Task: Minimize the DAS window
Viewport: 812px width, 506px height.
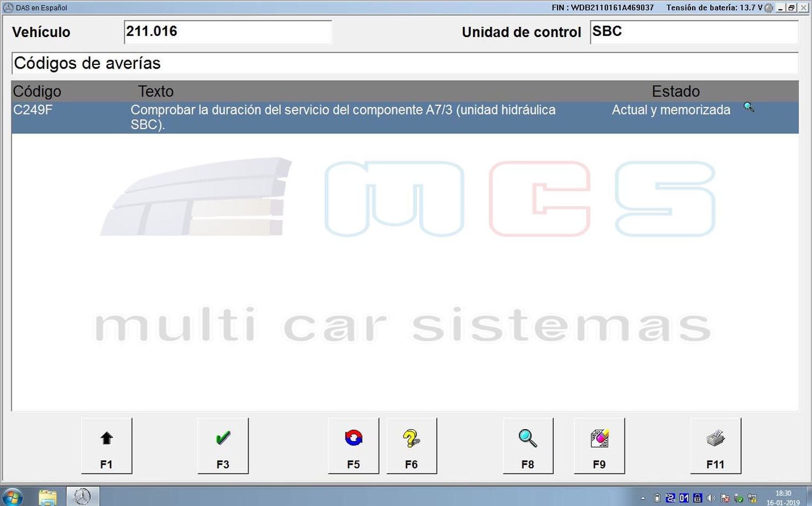Action: tap(781, 8)
